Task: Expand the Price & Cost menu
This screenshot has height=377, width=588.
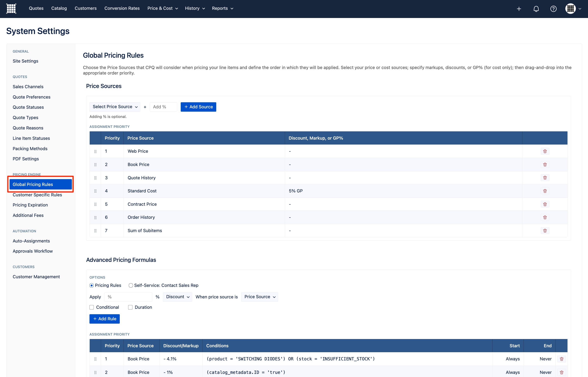Action: click(163, 8)
